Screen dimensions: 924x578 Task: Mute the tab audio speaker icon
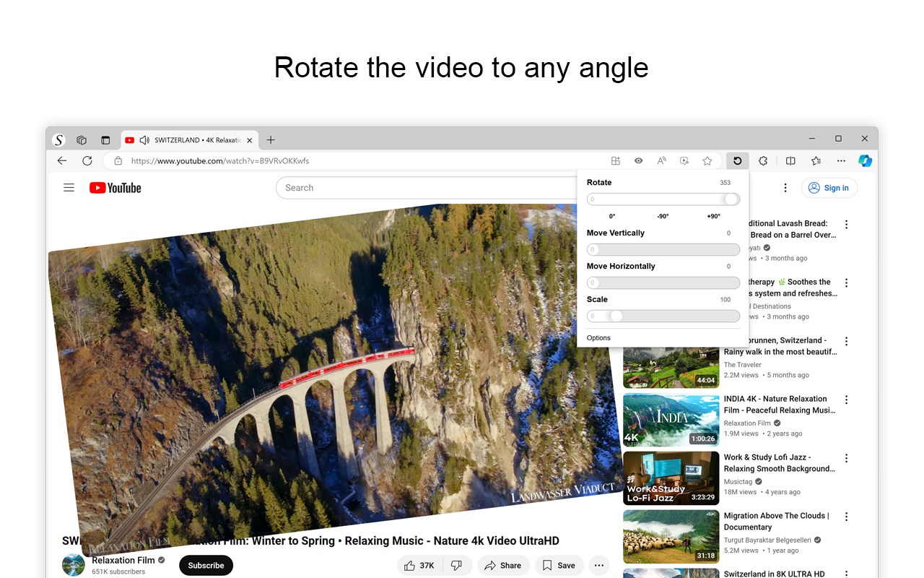(144, 140)
